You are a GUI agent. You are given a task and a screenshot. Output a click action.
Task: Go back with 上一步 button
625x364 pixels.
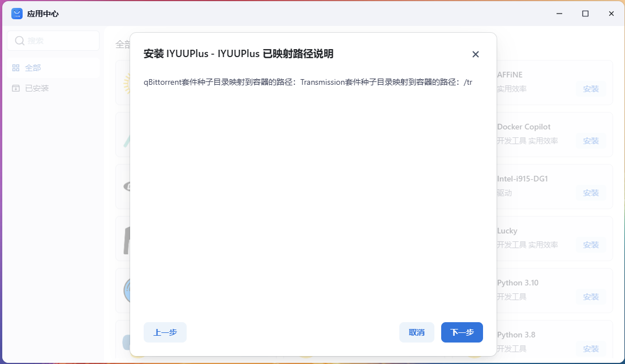pyautogui.click(x=165, y=332)
